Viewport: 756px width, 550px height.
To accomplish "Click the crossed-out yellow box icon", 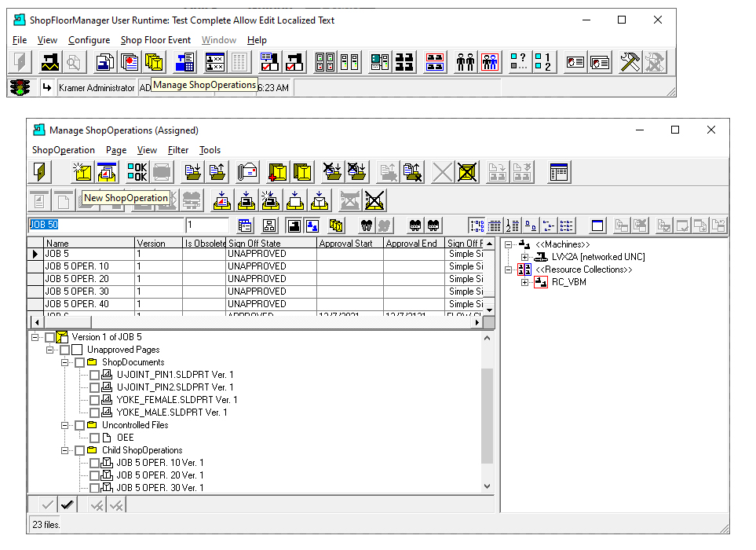I will (x=467, y=172).
